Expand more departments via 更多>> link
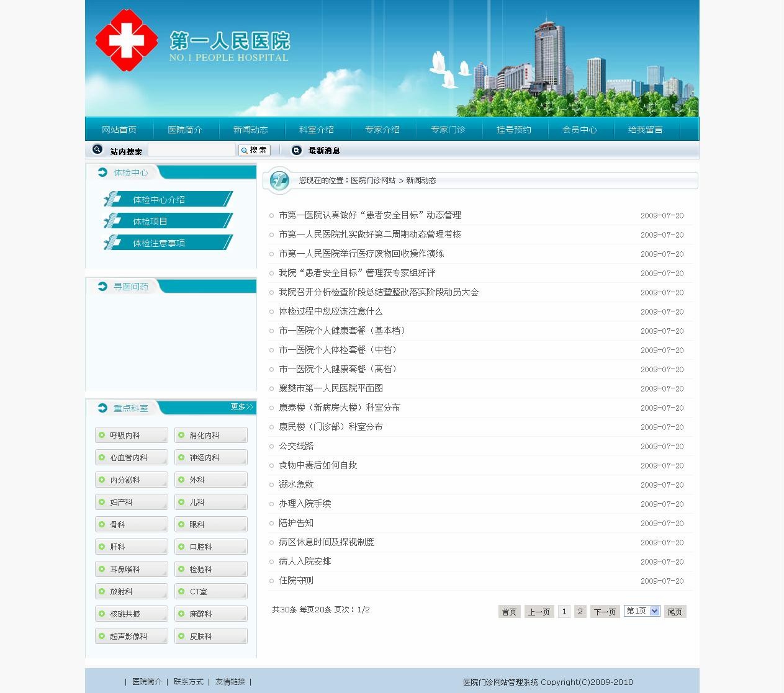784x693 pixels. point(241,407)
